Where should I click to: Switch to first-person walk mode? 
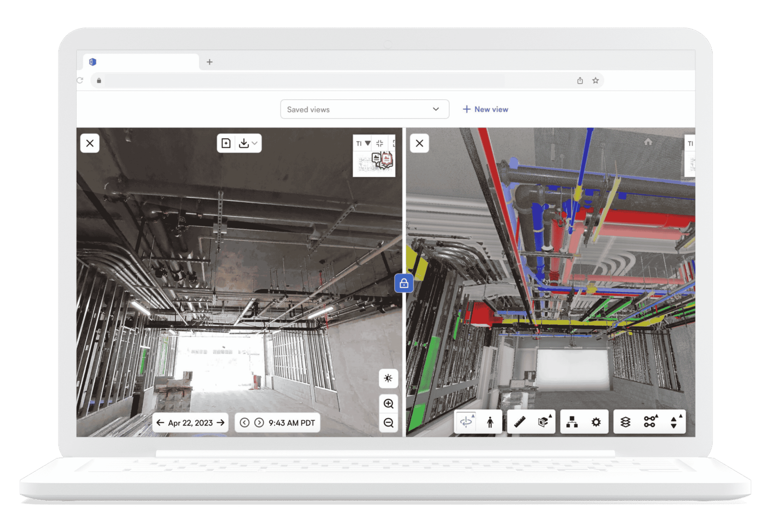[x=490, y=422]
